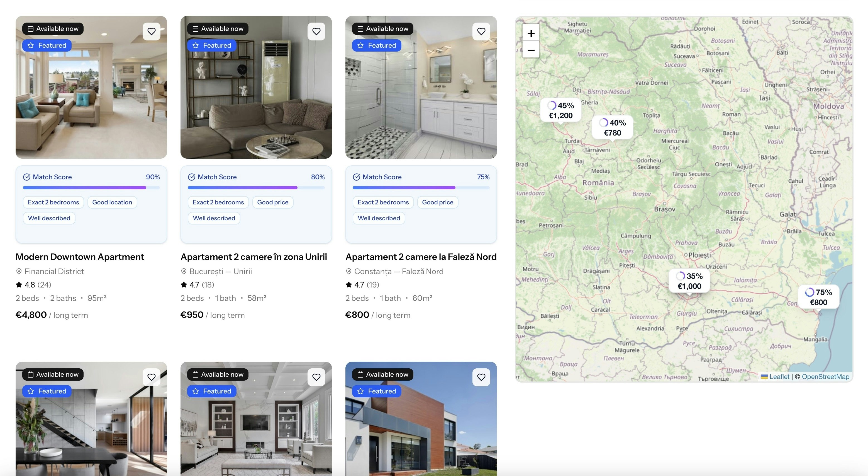Image resolution: width=868 pixels, height=476 pixels.
Task: Toggle the heart on the staircase interior listing
Action: coord(151,377)
